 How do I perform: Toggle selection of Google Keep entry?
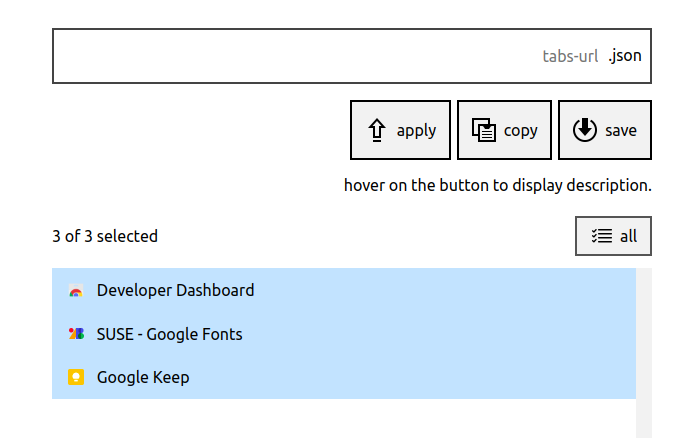(x=344, y=377)
